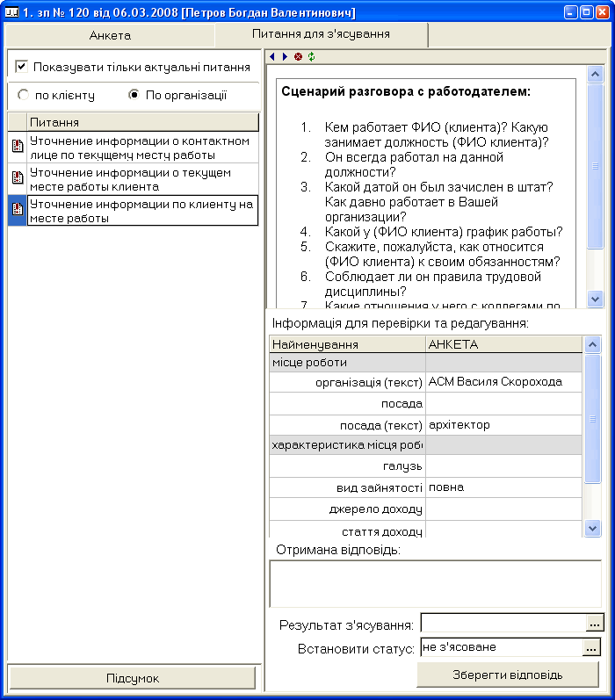Click the 'Встановити статус' field showing 'не з'ясоване'

tap(502, 647)
